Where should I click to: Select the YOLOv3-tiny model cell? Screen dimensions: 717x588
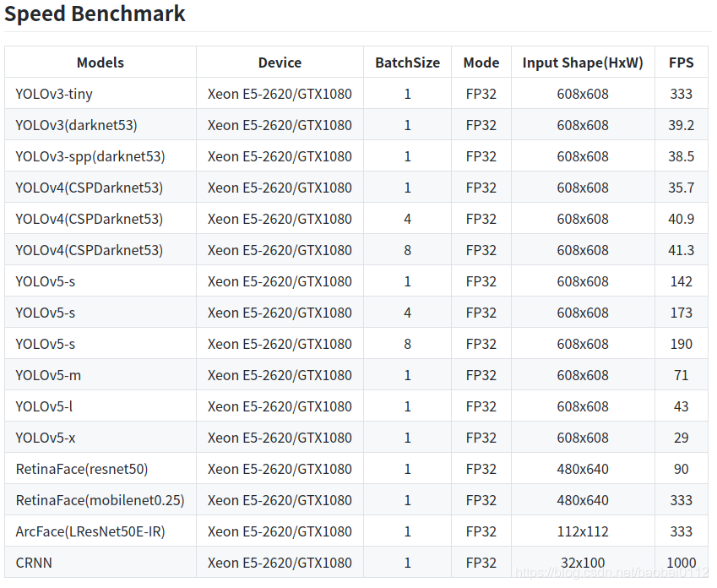[x=54, y=94]
